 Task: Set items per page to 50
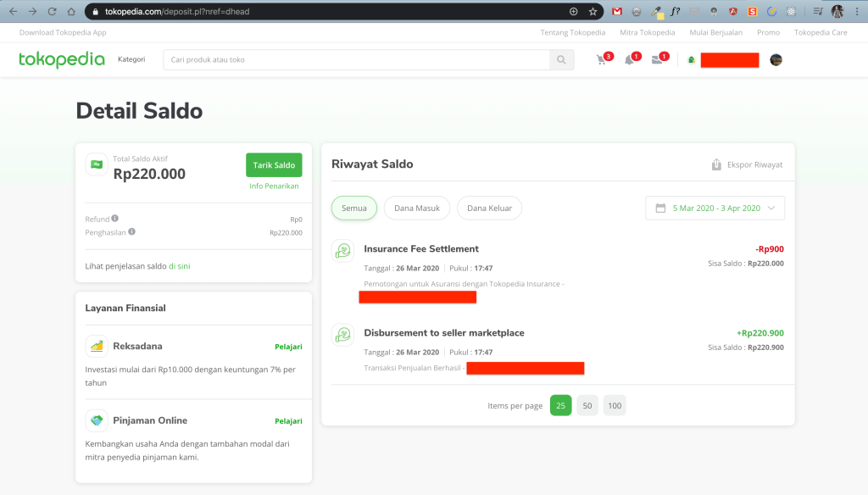[x=587, y=406]
